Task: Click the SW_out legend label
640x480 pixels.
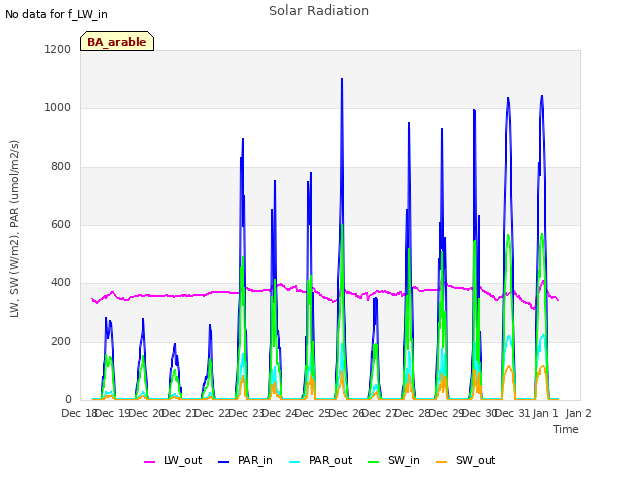Action: point(475,460)
